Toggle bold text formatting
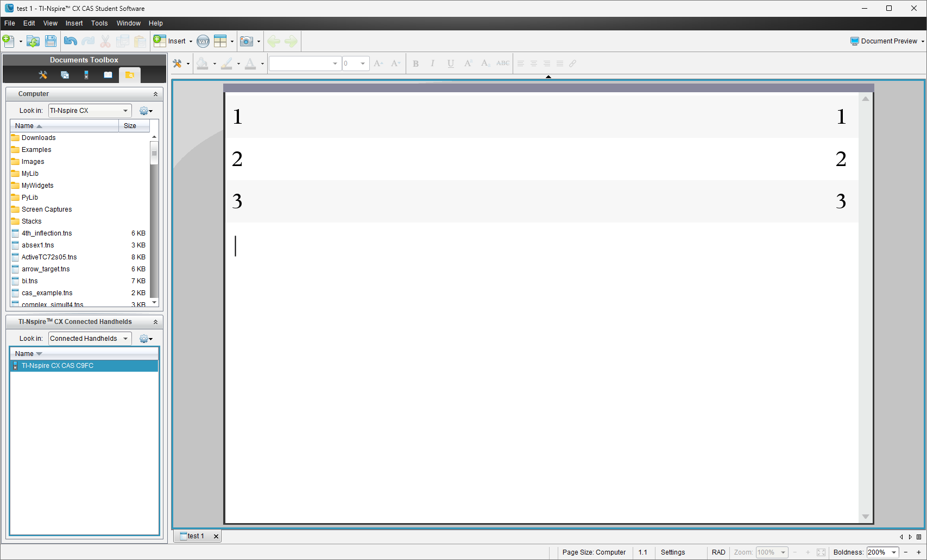The height and width of the screenshot is (560, 927). (415, 63)
